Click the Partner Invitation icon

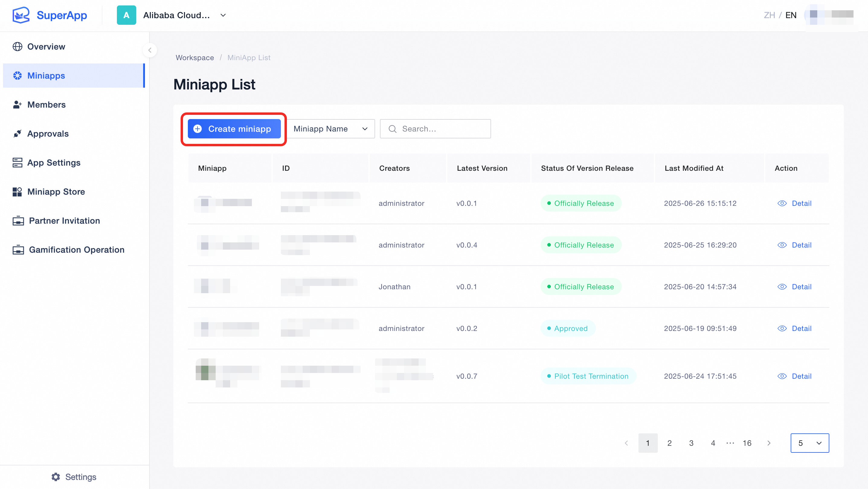click(x=18, y=221)
